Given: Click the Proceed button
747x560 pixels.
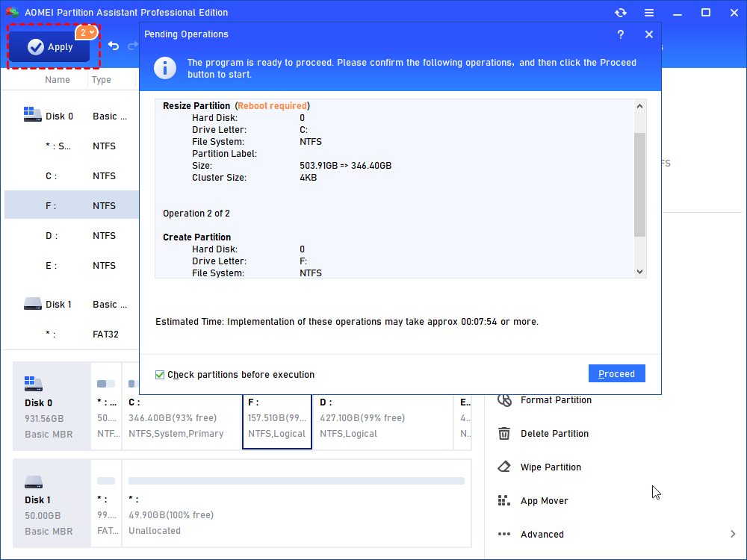Looking at the screenshot, I should (616, 374).
